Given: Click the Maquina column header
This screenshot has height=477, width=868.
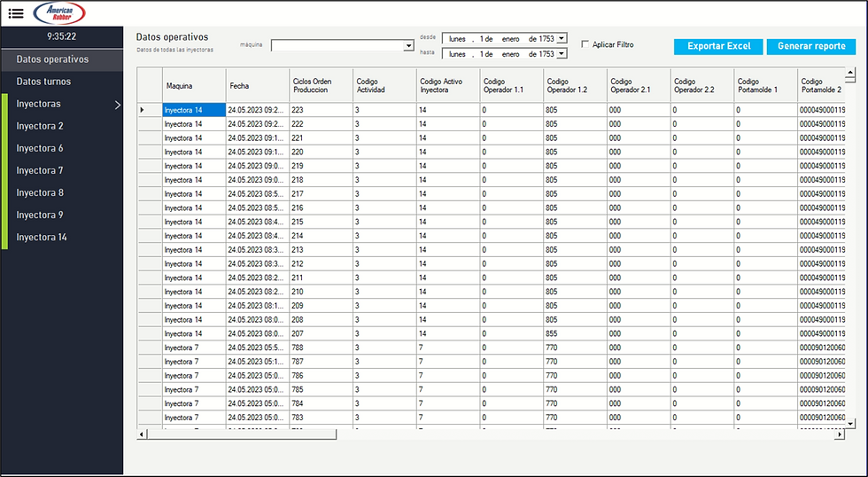Looking at the screenshot, I should [x=194, y=86].
